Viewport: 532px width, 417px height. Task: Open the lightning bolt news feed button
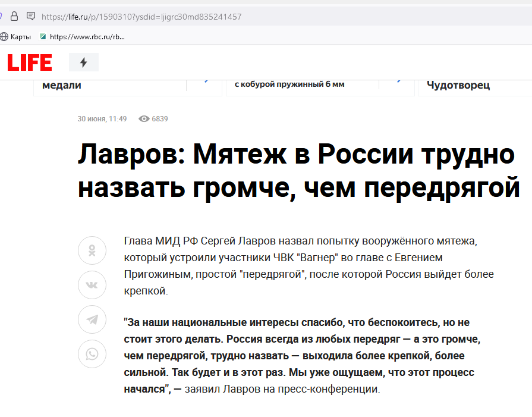[x=83, y=62]
